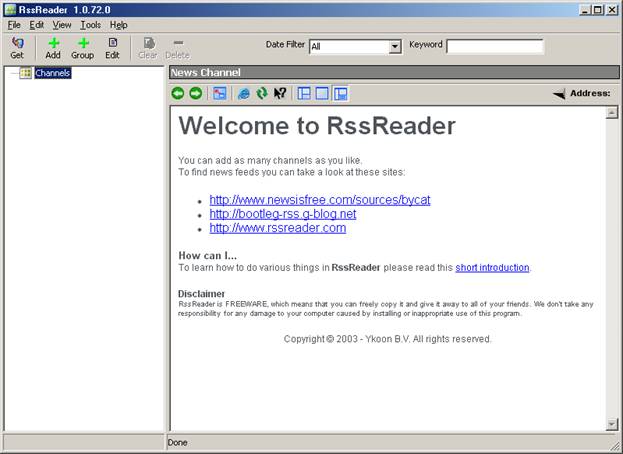The image size is (623, 454).
Task: Click the short introduction link
Action: coord(492,268)
